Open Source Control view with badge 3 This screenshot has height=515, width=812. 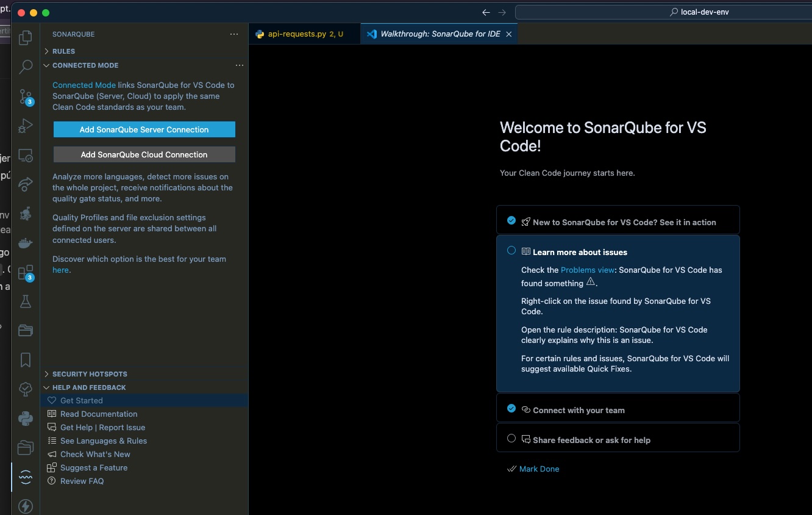coord(26,96)
